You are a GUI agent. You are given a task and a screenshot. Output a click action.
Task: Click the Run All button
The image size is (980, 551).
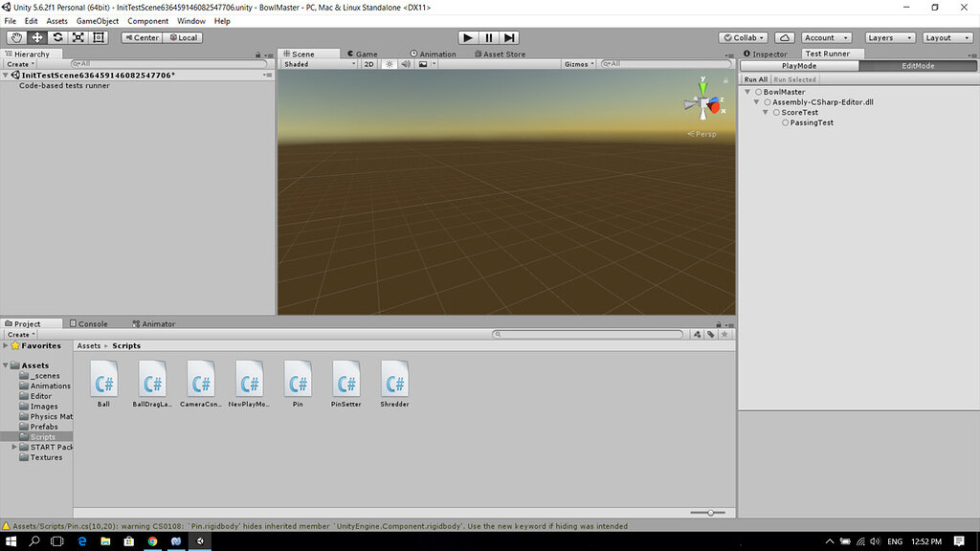pos(755,79)
